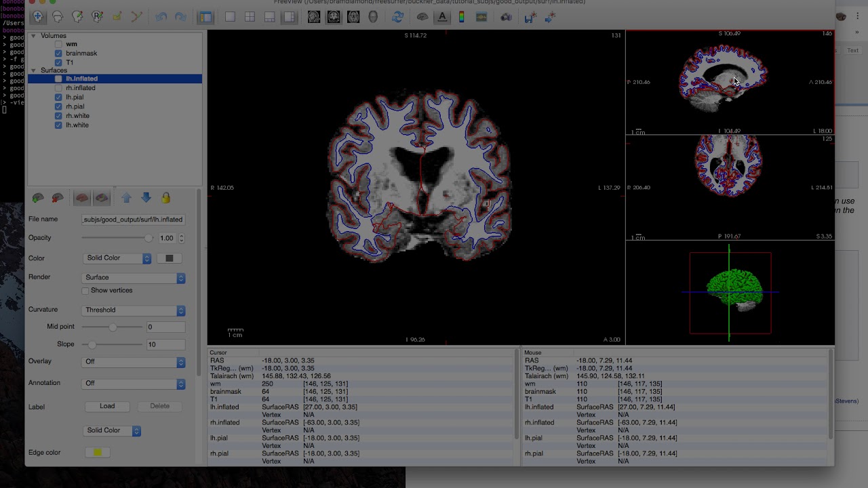
Task: Select the lh.pial row in the layer tree
Action: click(115, 98)
